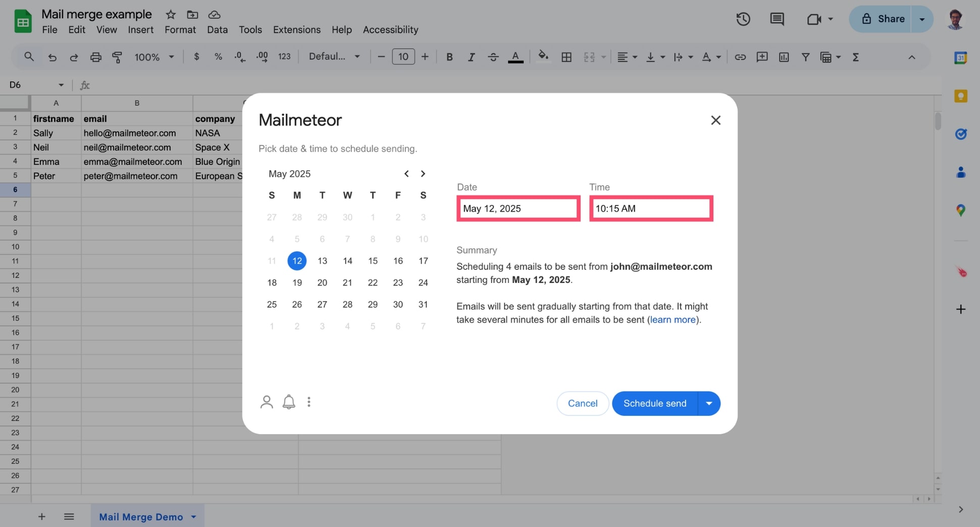The width and height of the screenshot is (980, 527).
Task: Open the Extensions menu
Action: (297, 30)
